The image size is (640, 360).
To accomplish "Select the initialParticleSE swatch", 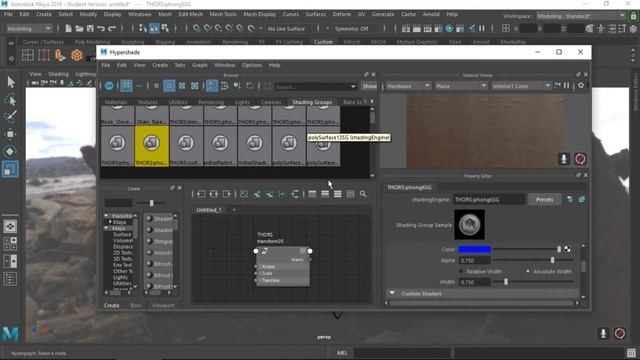I will click(x=220, y=146).
